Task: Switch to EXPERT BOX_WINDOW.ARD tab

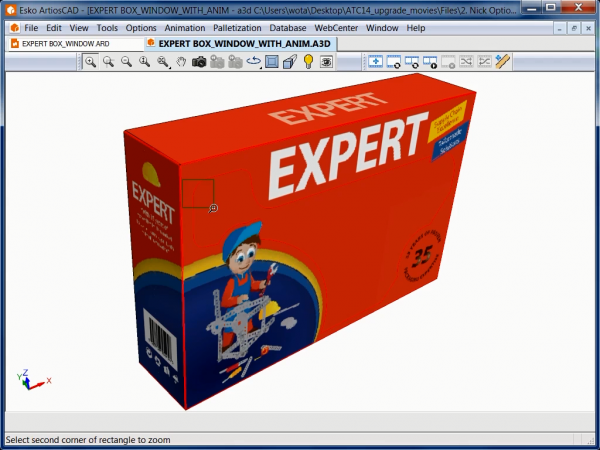Action: [x=66, y=44]
